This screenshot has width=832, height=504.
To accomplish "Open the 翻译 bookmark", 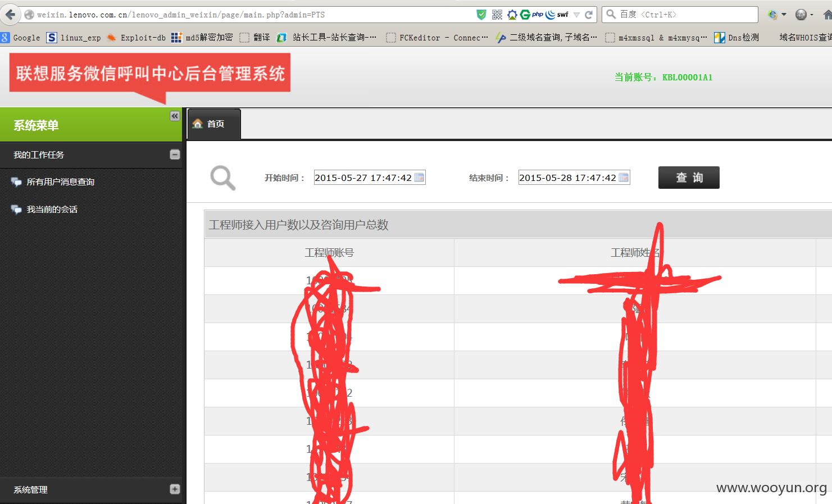I will coord(254,38).
